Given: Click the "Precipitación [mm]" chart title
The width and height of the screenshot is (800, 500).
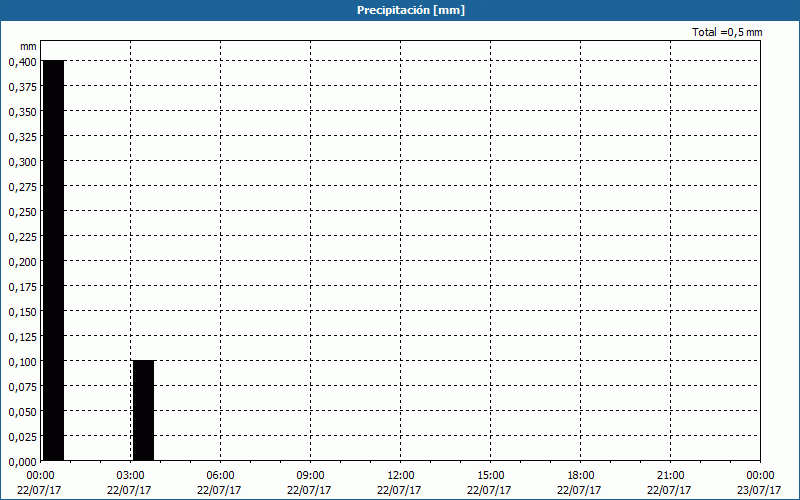Looking at the screenshot, I should tap(411, 10).
